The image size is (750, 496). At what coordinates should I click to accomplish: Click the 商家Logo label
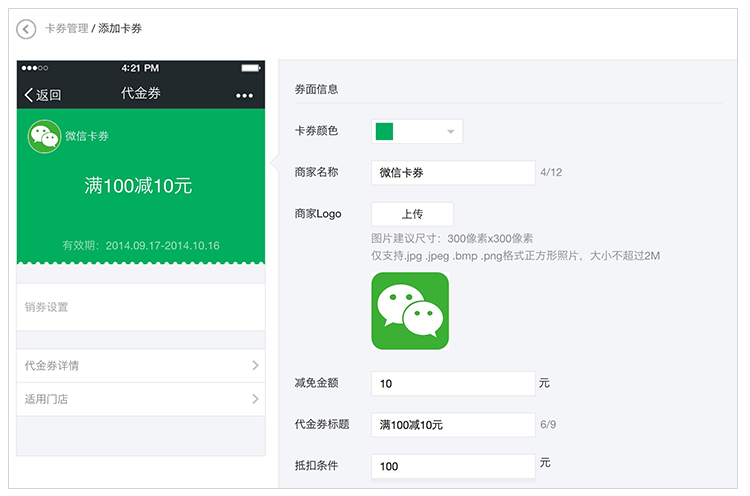tap(318, 214)
